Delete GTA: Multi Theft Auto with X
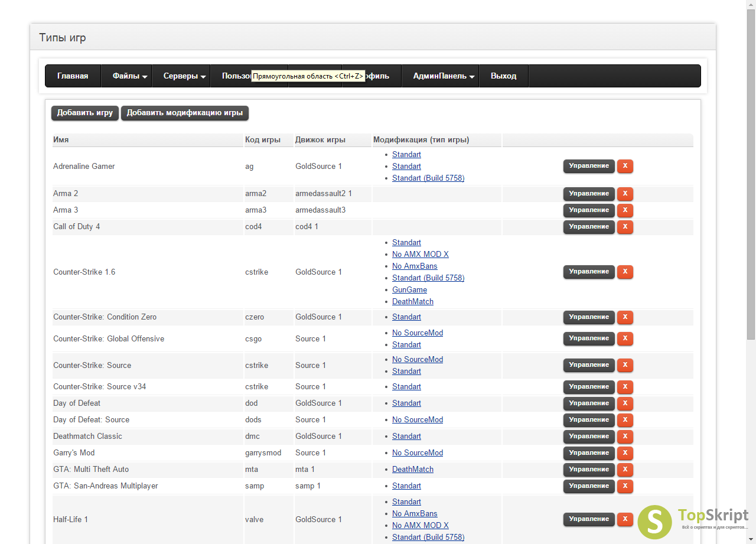Viewport: 756px width, 544px height. [x=625, y=470]
